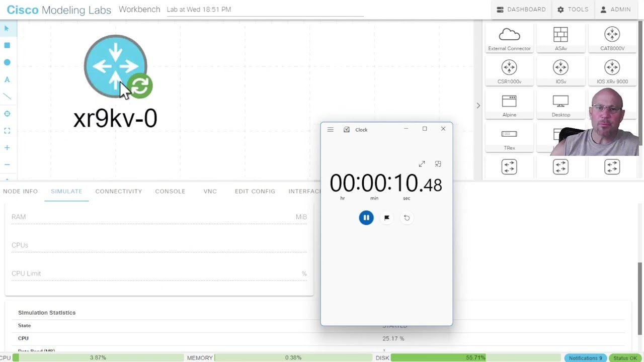644x362 pixels.
Task: Click the CPU 25.17 % value
Action: point(393,338)
